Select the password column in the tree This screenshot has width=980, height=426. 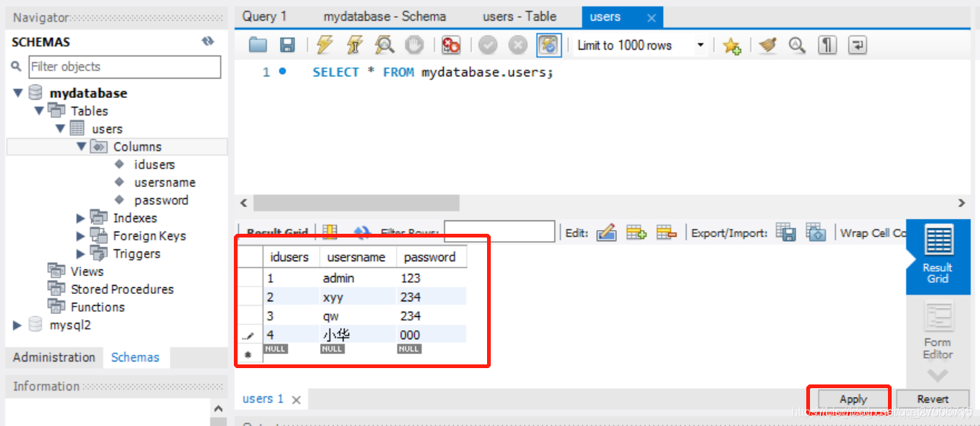(x=161, y=200)
